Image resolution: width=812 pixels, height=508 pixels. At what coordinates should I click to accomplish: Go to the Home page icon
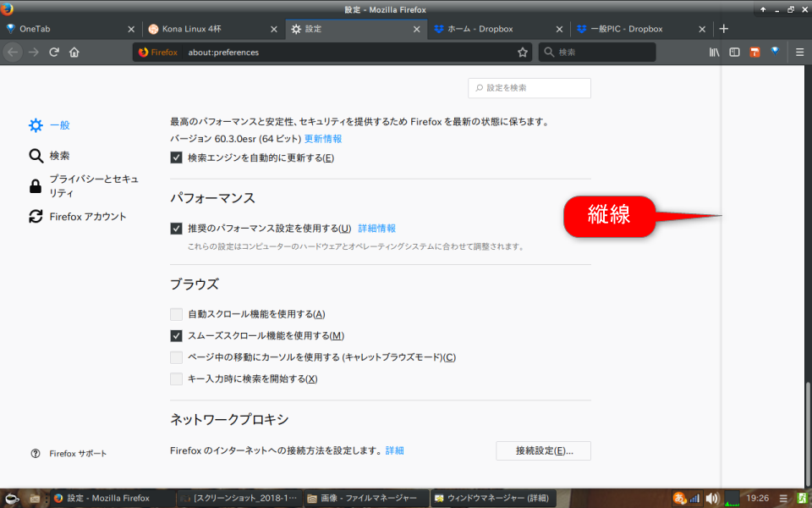click(x=74, y=52)
